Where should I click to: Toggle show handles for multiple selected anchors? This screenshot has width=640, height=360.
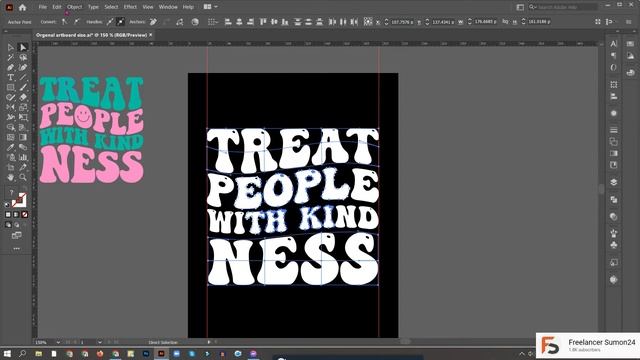pyautogui.click(x=109, y=22)
